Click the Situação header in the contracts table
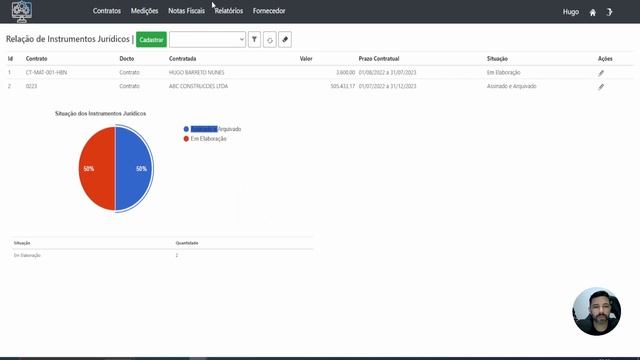The width and height of the screenshot is (640, 360). point(497,59)
